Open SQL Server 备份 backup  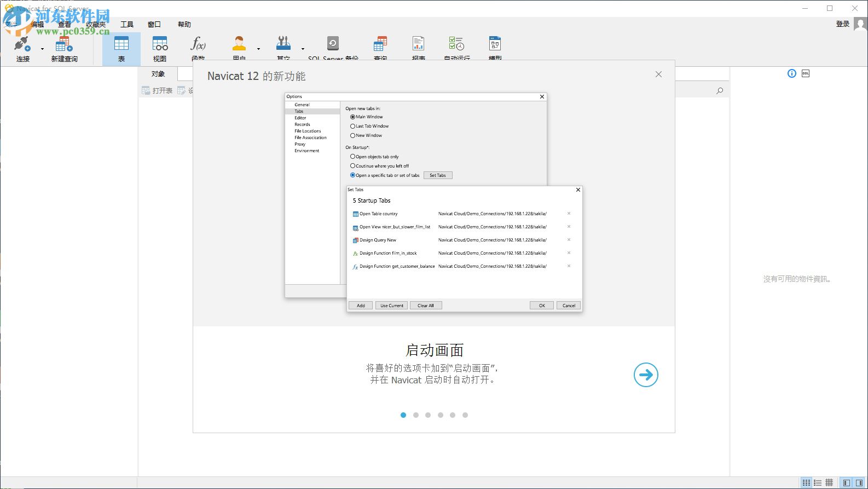[x=333, y=49]
